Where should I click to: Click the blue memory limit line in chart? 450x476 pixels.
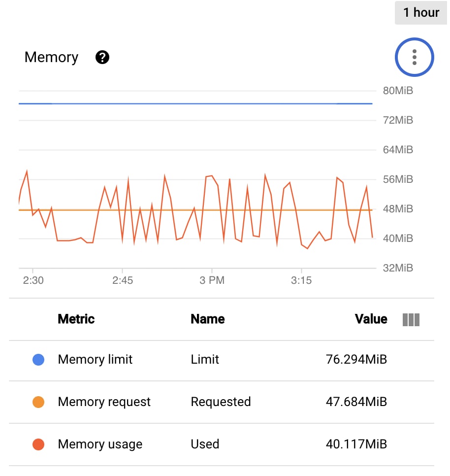click(x=195, y=103)
